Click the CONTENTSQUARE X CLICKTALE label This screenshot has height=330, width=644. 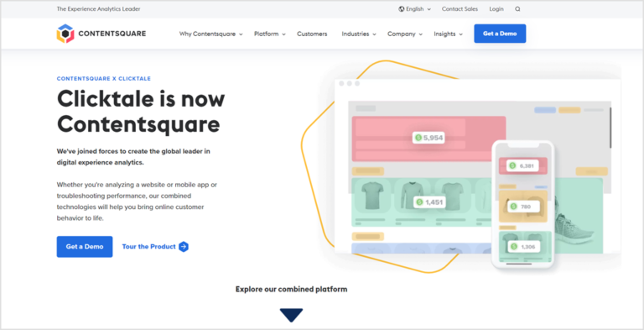point(103,79)
